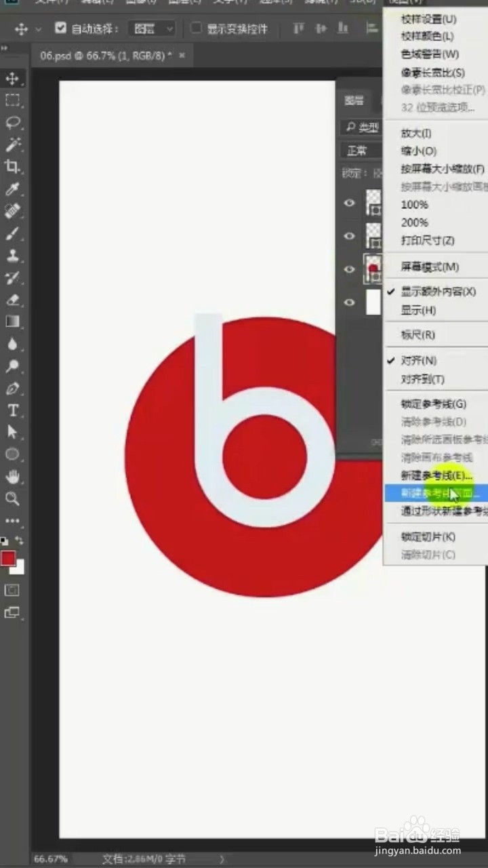Screen dimensions: 488x868
Task: Select the Gradient tool
Action: (x=12, y=321)
